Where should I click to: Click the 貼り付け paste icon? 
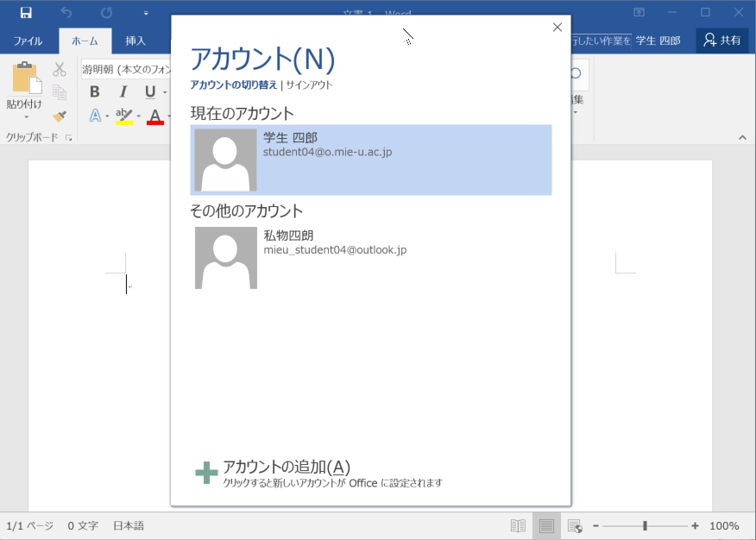[x=27, y=78]
